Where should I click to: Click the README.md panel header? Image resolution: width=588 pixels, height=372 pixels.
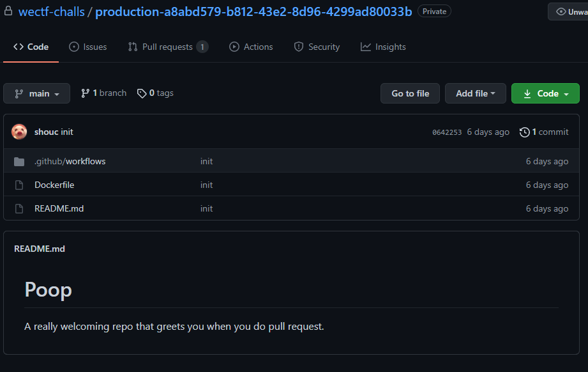(x=40, y=249)
